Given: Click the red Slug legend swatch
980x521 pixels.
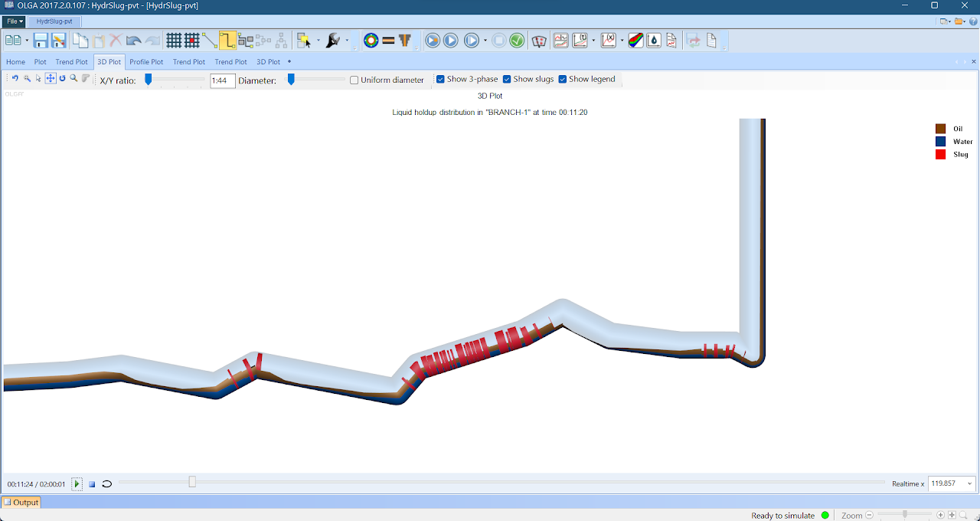Looking at the screenshot, I should (x=941, y=155).
